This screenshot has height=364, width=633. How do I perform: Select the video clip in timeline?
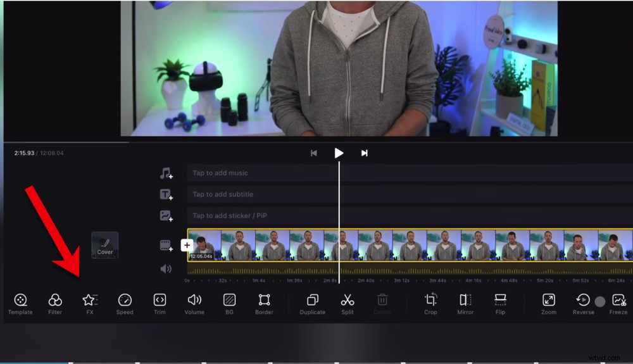(410, 245)
